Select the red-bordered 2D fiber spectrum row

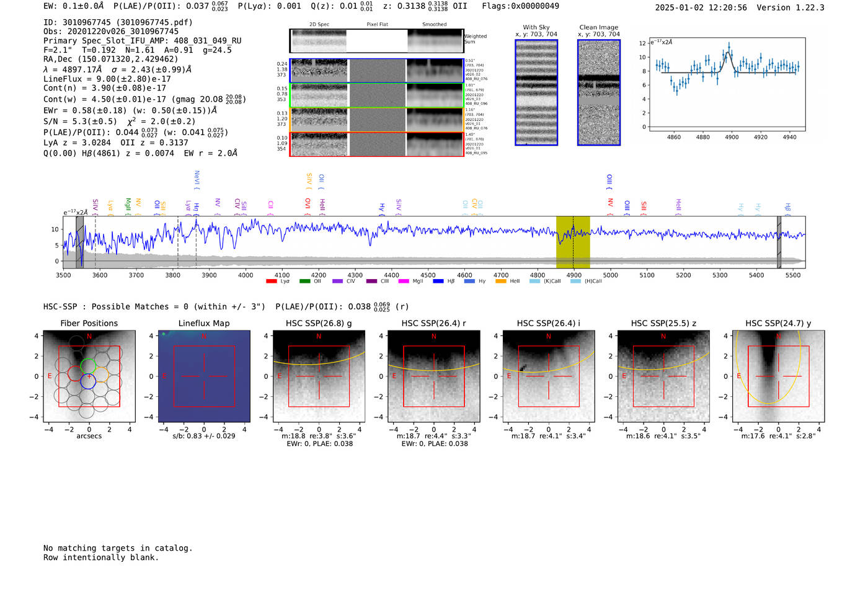point(376,144)
